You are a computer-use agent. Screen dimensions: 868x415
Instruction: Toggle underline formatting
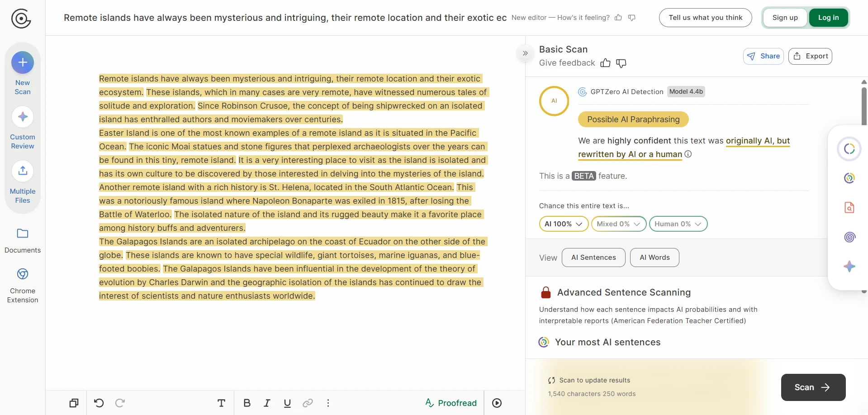tap(287, 403)
